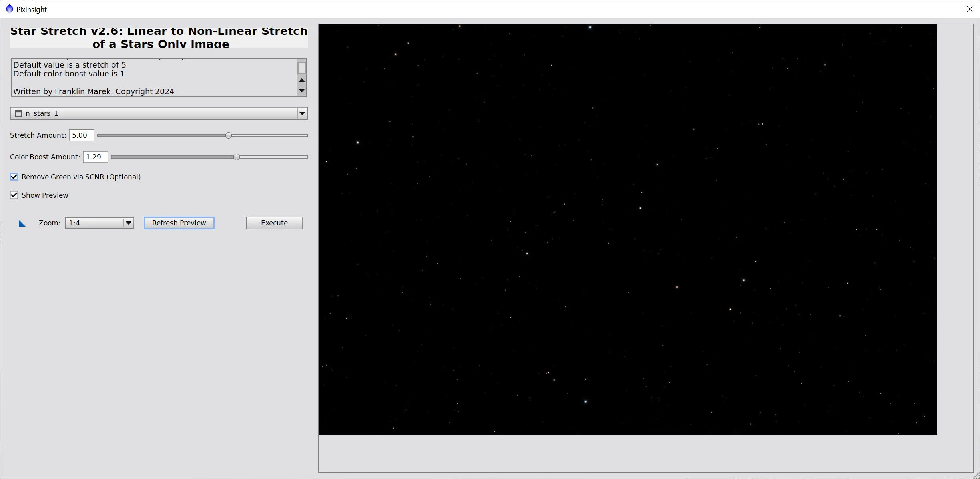Expand the Zoom 1:4 dropdown

point(128,223)
